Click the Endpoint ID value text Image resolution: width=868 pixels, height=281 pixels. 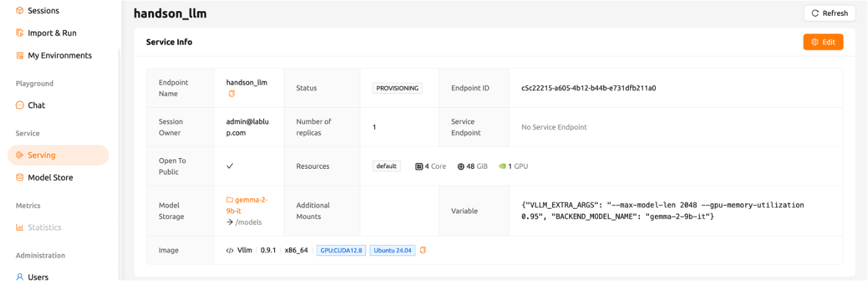(x=588, y=88)
